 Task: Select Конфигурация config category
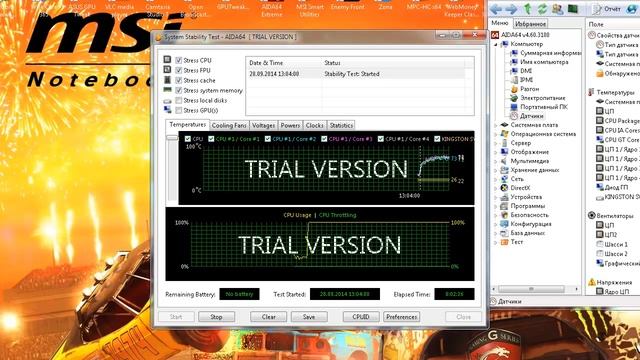[x=531, y=224]
